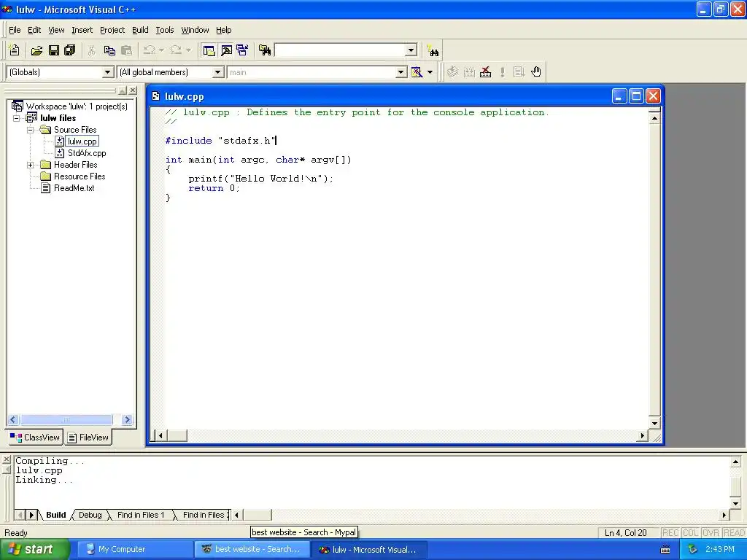
Task: Select ReadMe.txt in the file tree
Action: click(74, 188)
